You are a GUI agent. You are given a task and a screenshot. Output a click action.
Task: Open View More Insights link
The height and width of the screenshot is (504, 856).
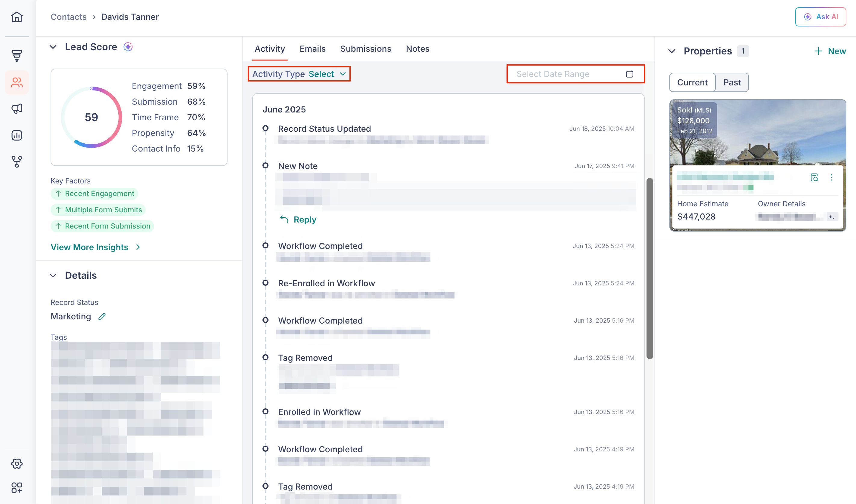coord(89,247)
